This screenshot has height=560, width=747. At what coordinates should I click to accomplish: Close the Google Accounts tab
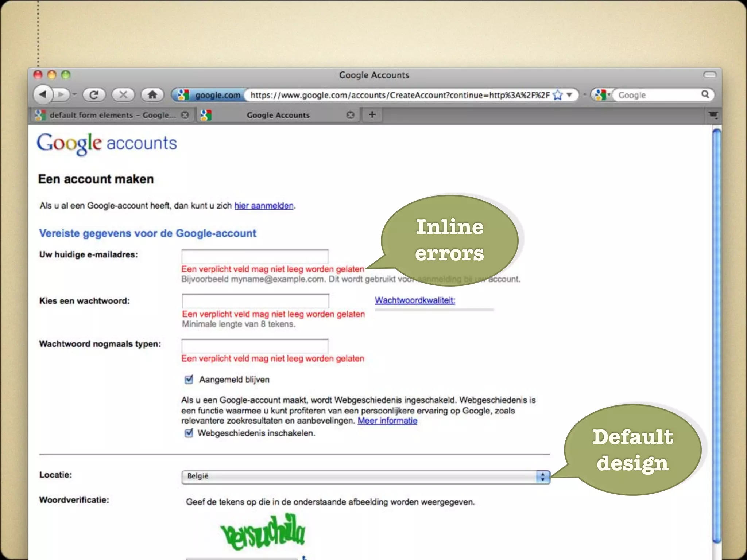click(351, 115)
